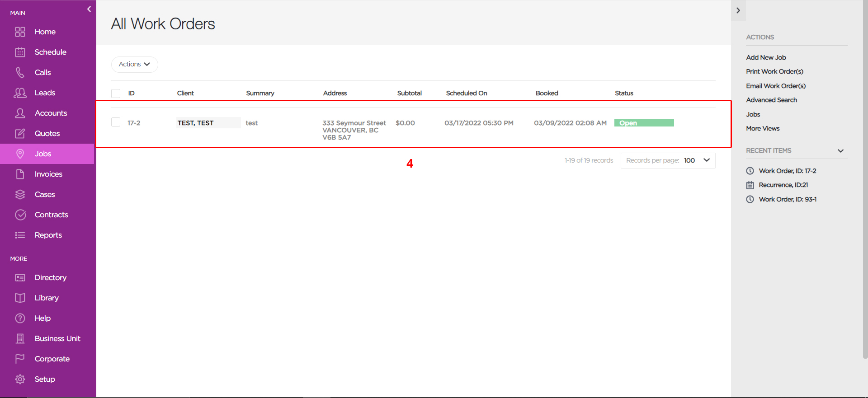The image size is (868, 398).
Task: Click the Status column header
Action: coord(624,93)
